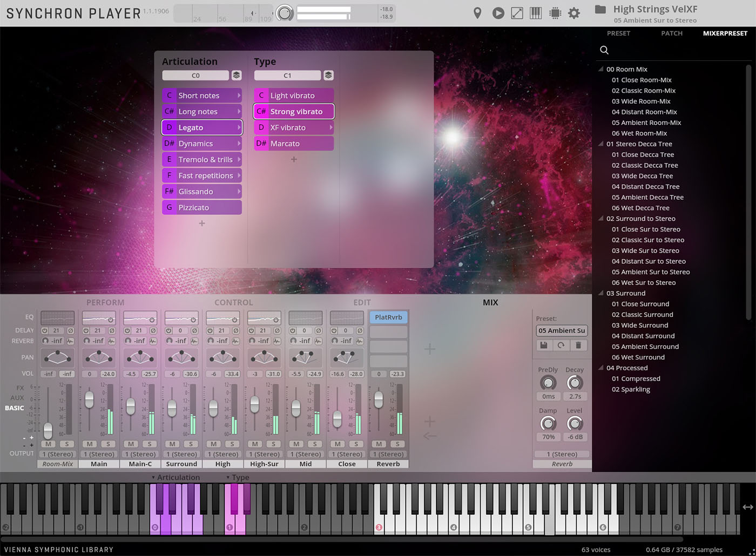Click the MIDI chip icon in the toolbar

pos(555,12)
